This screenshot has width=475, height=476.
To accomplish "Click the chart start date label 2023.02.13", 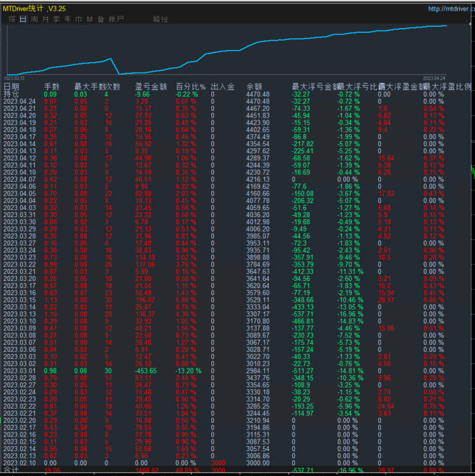I will 15,78.
